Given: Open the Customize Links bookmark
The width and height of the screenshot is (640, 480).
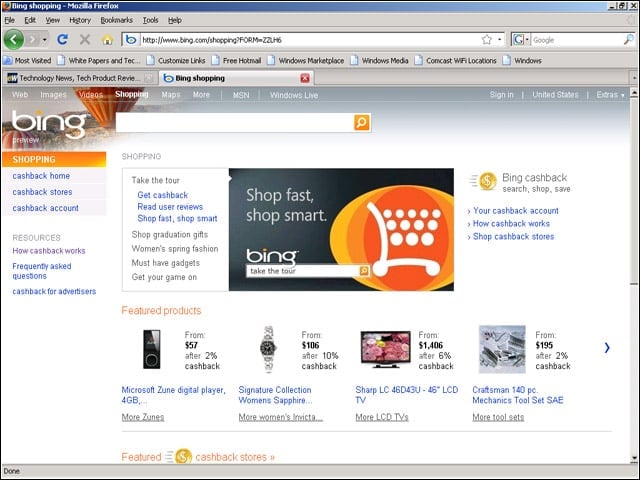Looking at the screenshot, I should 176,60.
